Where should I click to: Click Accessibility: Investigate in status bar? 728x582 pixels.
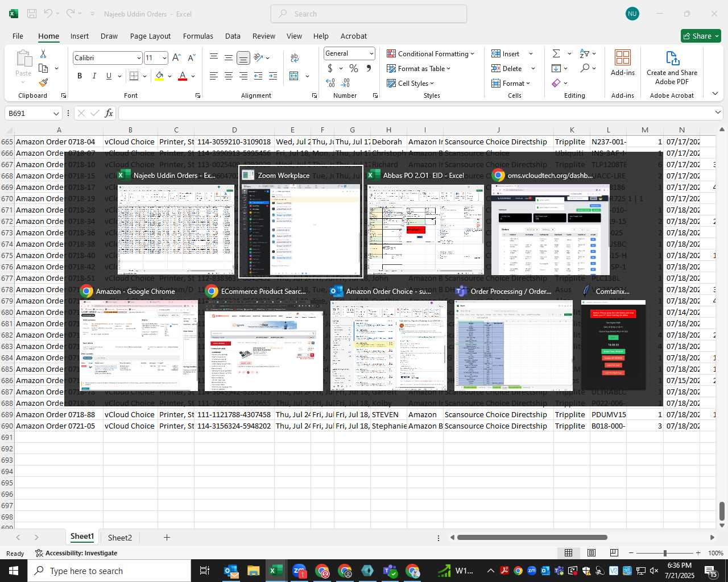point(76,553)
